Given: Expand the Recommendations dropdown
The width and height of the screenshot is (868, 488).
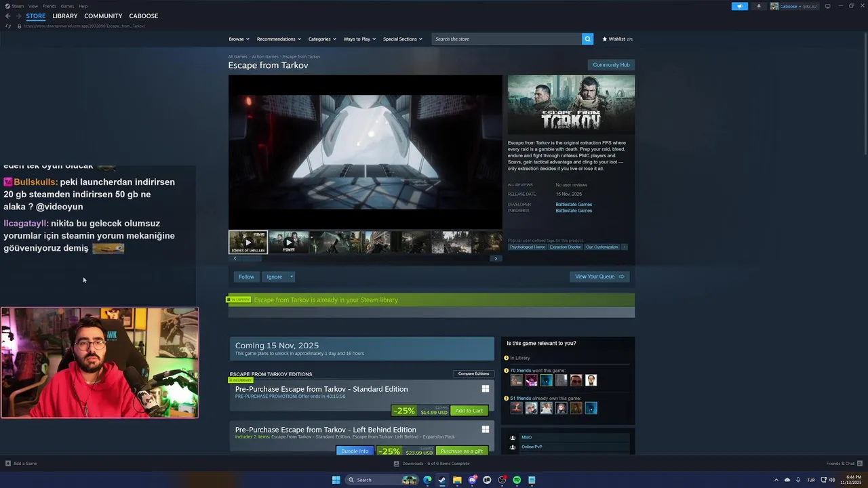Looking at the screenshot, I should pyautogui.click(x=279, y=39).
